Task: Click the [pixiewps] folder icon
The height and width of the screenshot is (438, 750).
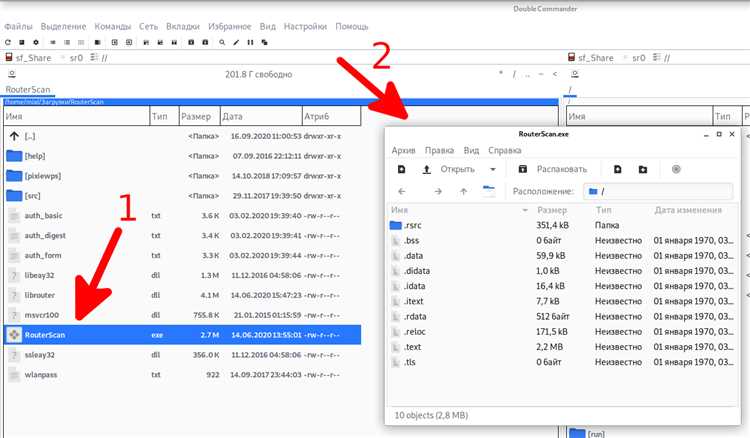Action: (x=14, y=175)
